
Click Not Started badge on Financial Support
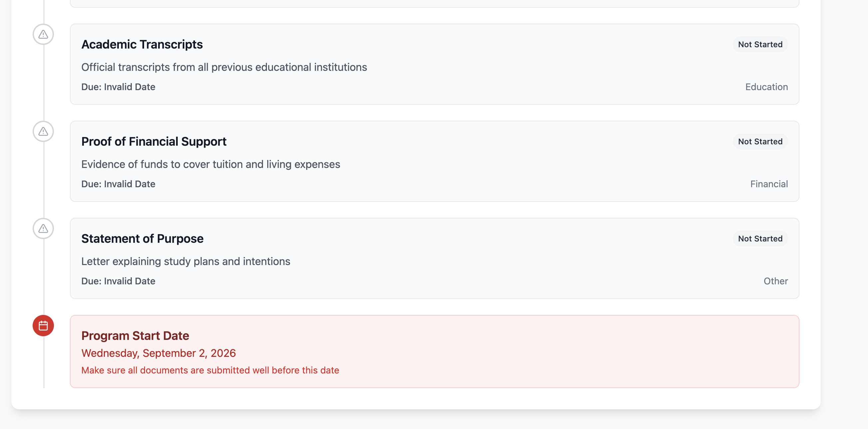click(760, 141)
